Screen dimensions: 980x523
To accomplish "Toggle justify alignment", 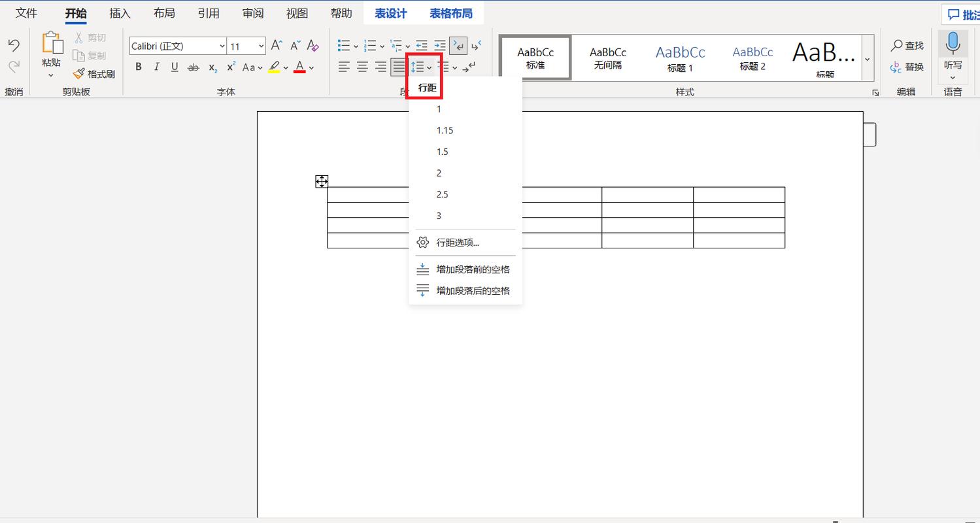I will (399, 67).
